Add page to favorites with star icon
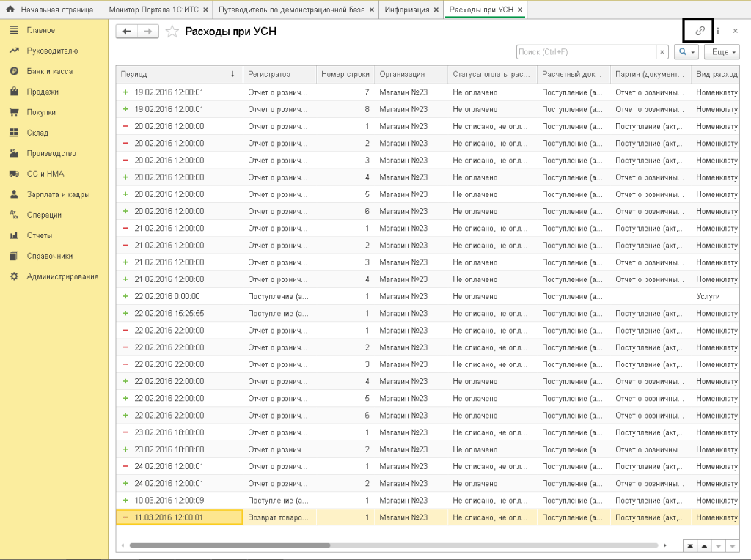The height and width of the screenshot is (560, 751). coord(172,32)
